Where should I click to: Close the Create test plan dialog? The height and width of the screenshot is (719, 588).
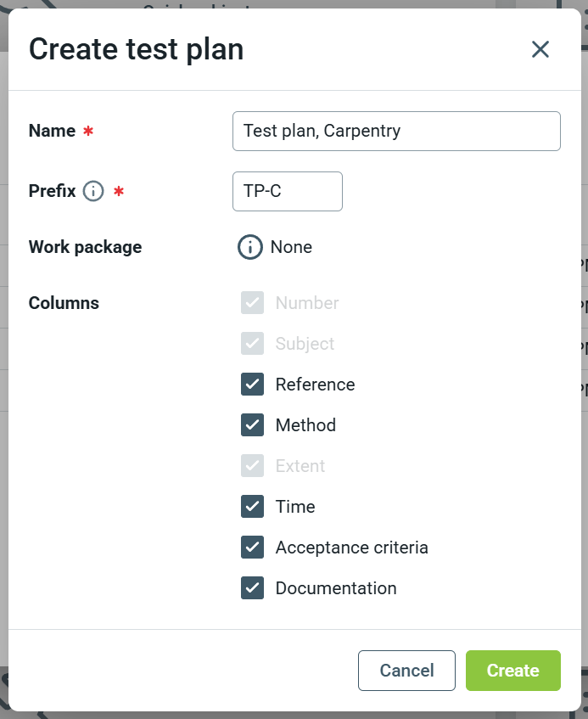(x=540, y=49)
